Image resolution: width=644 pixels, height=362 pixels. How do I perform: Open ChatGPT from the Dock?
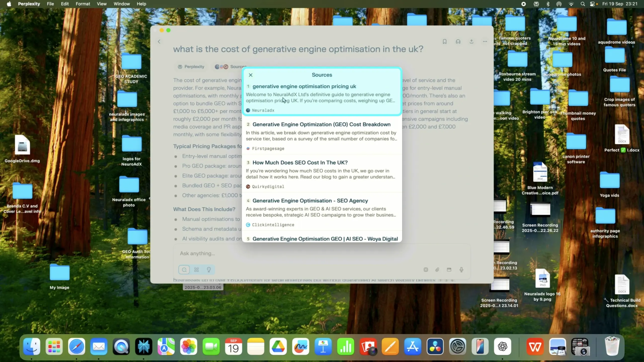pyautogui.click(x=502, y=346)
